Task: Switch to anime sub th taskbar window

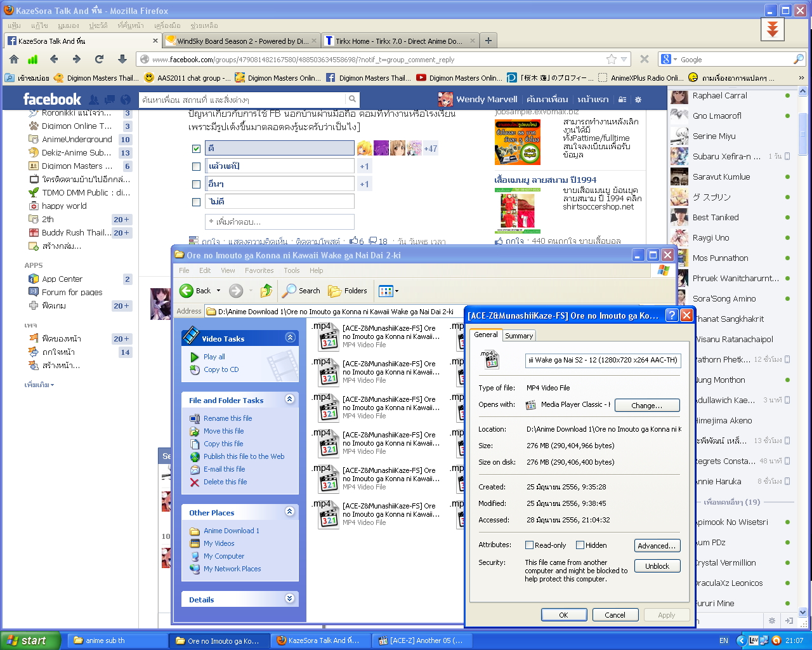Action: point(116,640)
